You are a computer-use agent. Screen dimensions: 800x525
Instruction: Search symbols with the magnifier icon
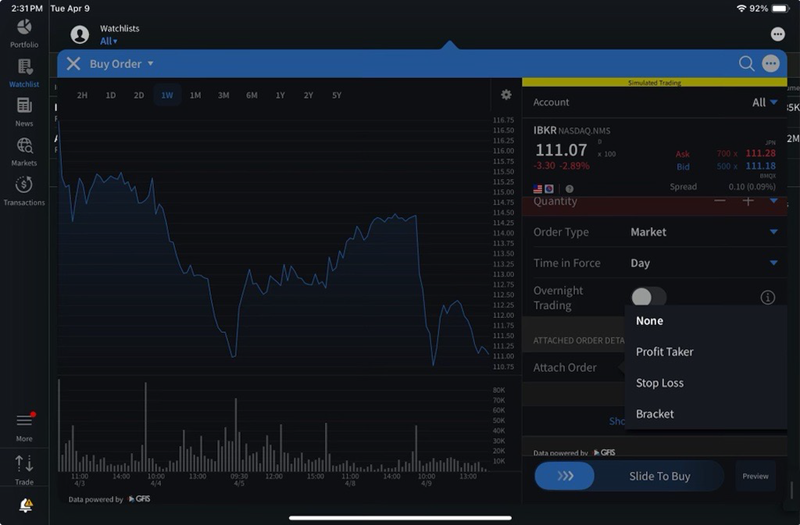pos(746,64)
